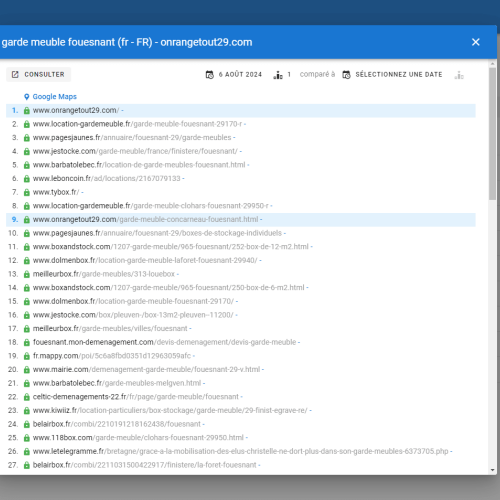Open location-gardemeuble.fr clohars-fouesnant-29950 result

tap(151, 206)
